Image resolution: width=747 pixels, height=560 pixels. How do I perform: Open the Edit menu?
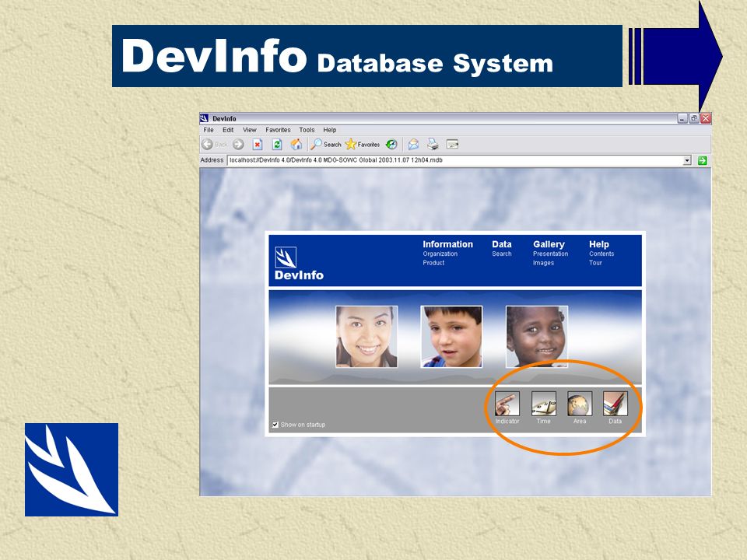click(228, 130)
